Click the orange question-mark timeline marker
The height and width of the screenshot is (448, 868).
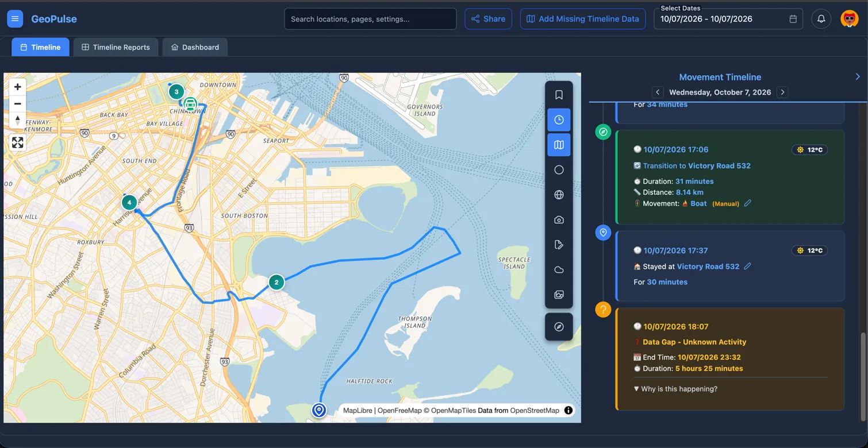click(603, 310)
